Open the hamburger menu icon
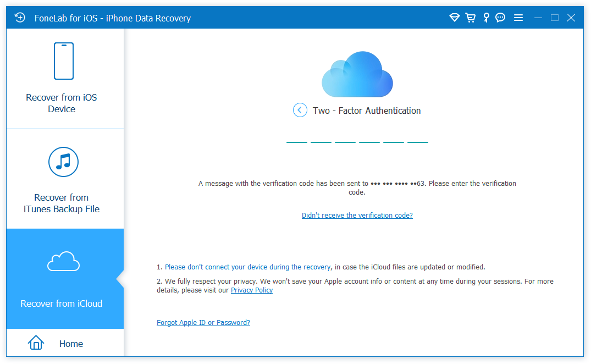591x364 pixels. tap(518, 18)
